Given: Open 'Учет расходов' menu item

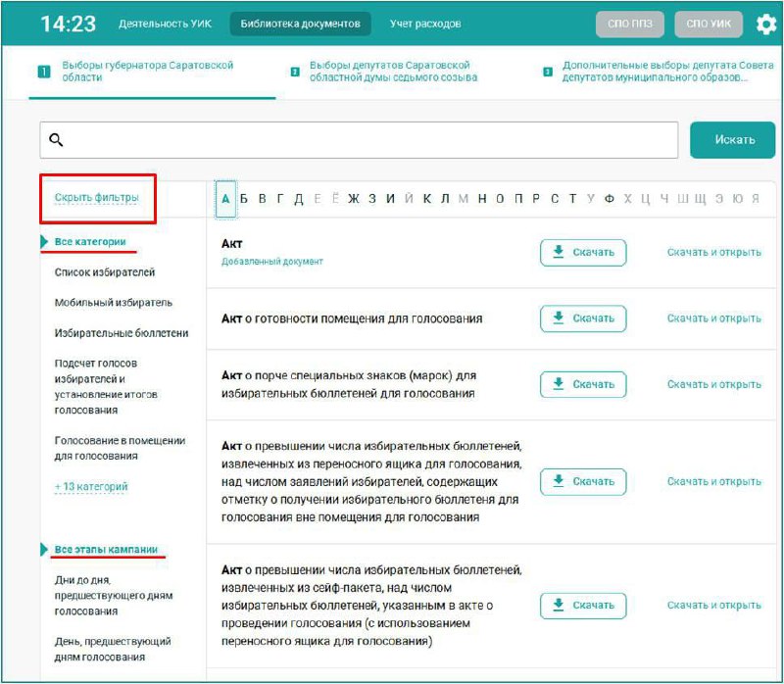Looking at the screenshot, I should (424, 24).
